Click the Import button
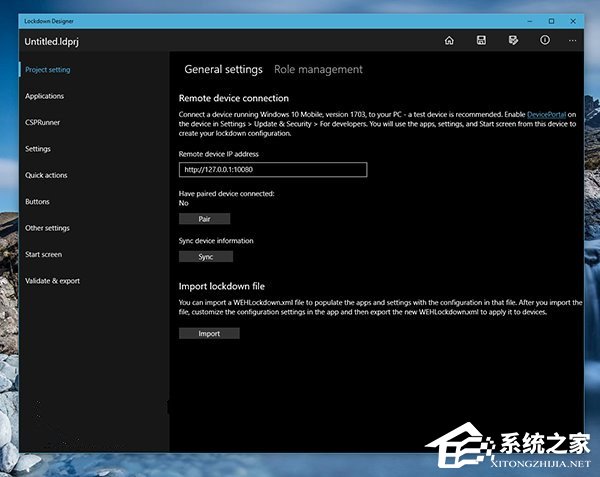The height and width of the screenshot is (477, 600). tap(209, 334)
